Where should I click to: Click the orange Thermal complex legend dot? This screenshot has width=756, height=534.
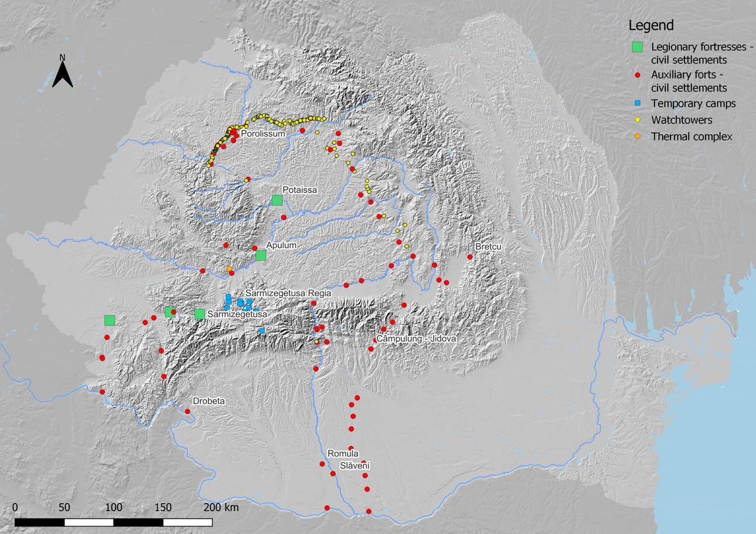coord(638,136)
